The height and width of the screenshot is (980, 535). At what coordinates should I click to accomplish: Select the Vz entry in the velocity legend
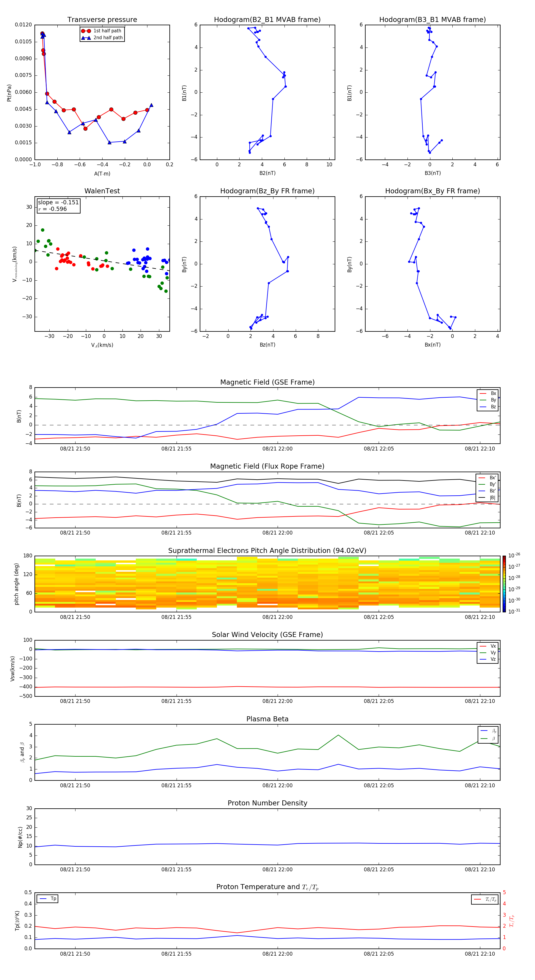(x=488, y=659)
